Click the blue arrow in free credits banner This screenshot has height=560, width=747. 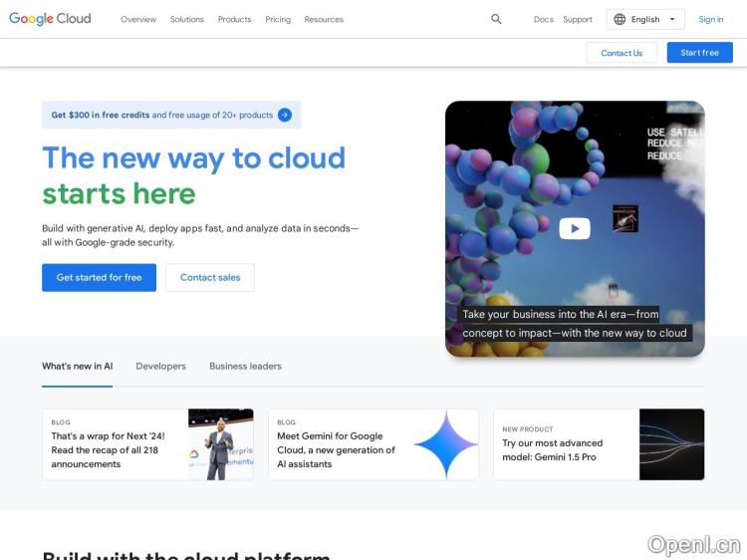[x=285, y=115]
